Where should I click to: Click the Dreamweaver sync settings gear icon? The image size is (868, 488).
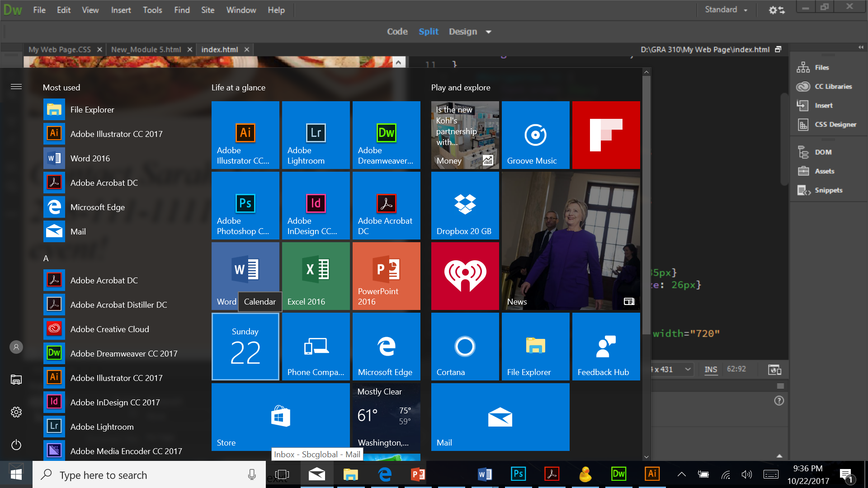coord(777,10)
